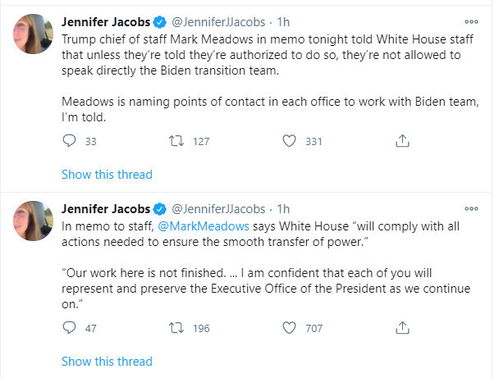Click the @JenniferJJacobs handle on first tweet
Viewport: 499px width, 378px height.
coord(218,22)
